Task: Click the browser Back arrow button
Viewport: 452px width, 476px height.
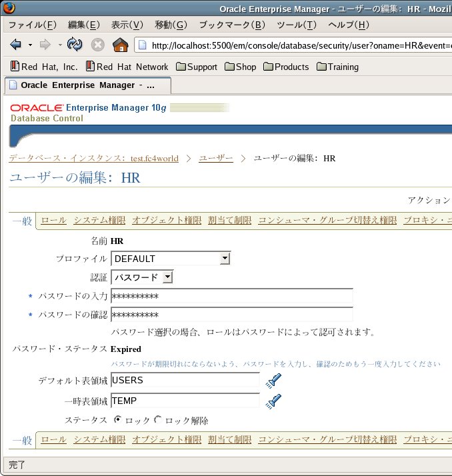Action: (15, 45)
